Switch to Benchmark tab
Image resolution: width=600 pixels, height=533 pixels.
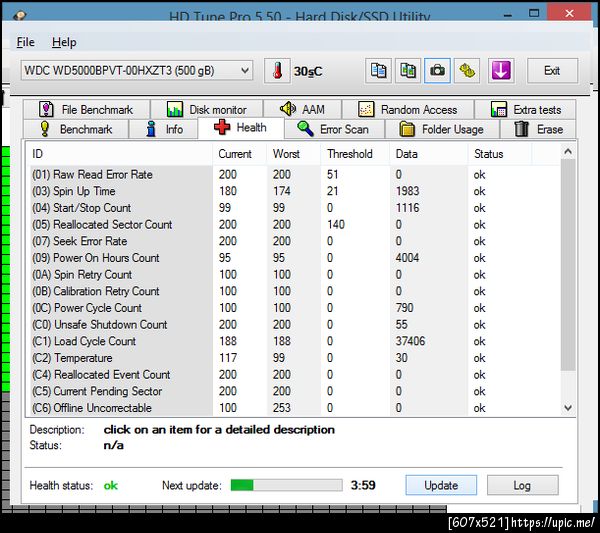[x=76, y=129]
